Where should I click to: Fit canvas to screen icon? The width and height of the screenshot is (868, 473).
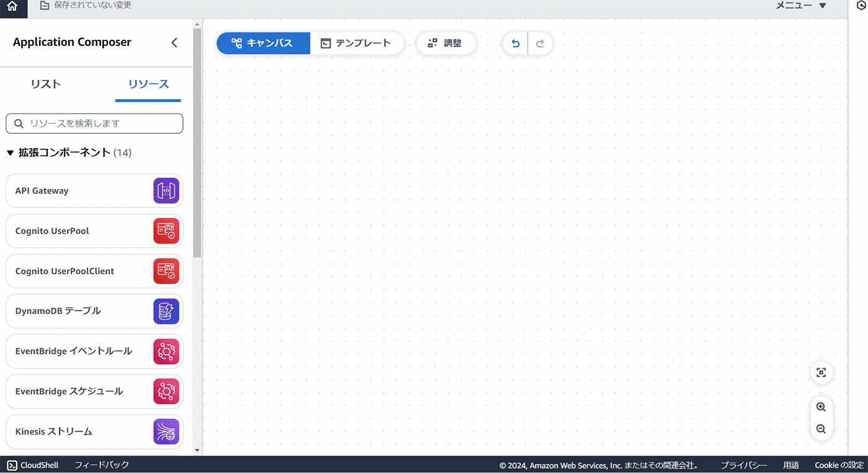pos(821,373)
